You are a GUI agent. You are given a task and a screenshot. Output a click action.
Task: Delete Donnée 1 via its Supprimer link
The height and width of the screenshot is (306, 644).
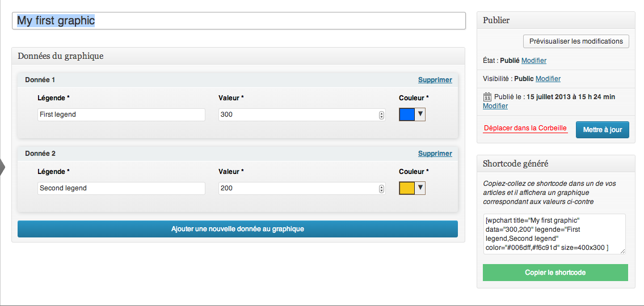click(435, 80)
